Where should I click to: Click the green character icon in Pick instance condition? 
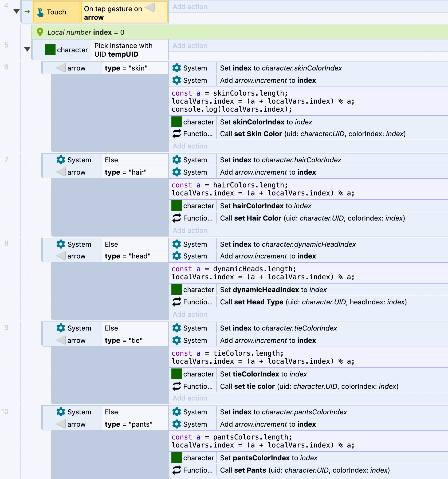pyautogui.click(x=50, y=50)
